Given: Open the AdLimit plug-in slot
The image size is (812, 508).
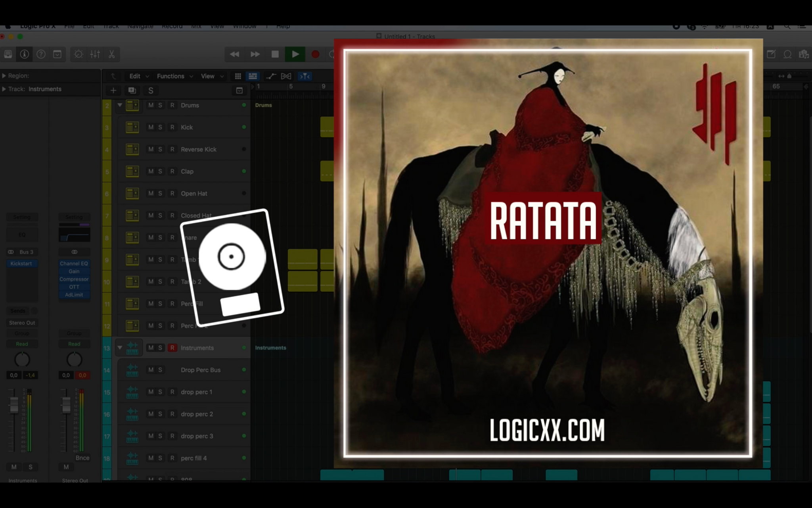Looking at the screenshot, I should 74,295.
